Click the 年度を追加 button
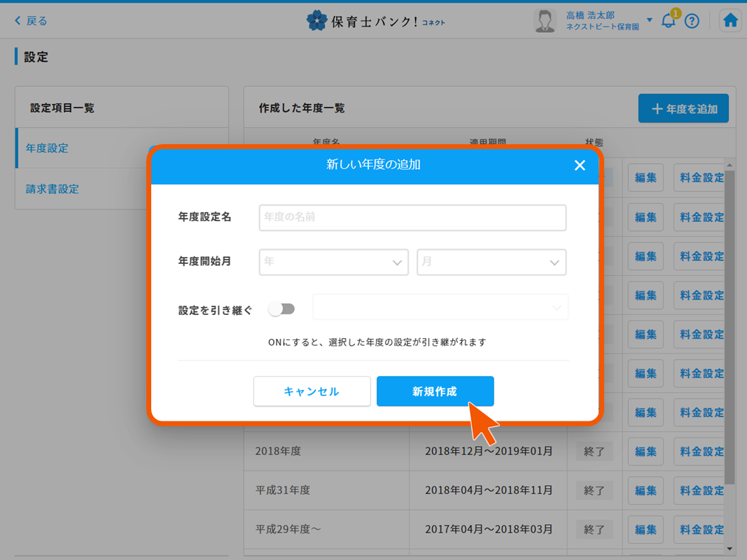Screen dimensions: 747x560 point(683,108)
